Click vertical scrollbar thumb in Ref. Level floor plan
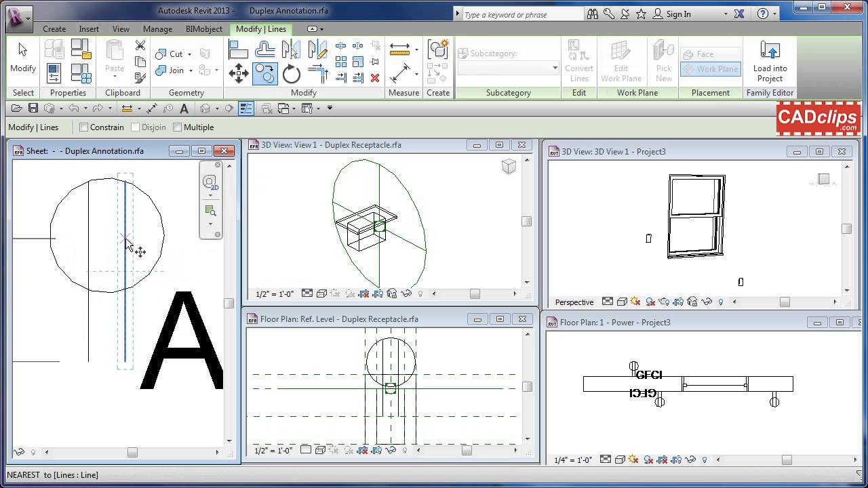The height and width of the screenshot is (488, 868). tap(527, 386)
